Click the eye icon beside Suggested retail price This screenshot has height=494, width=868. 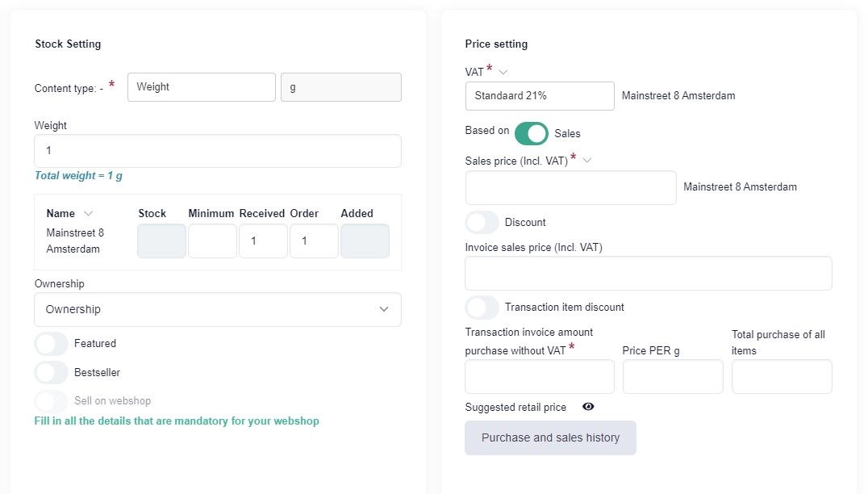tap(588, 407)
